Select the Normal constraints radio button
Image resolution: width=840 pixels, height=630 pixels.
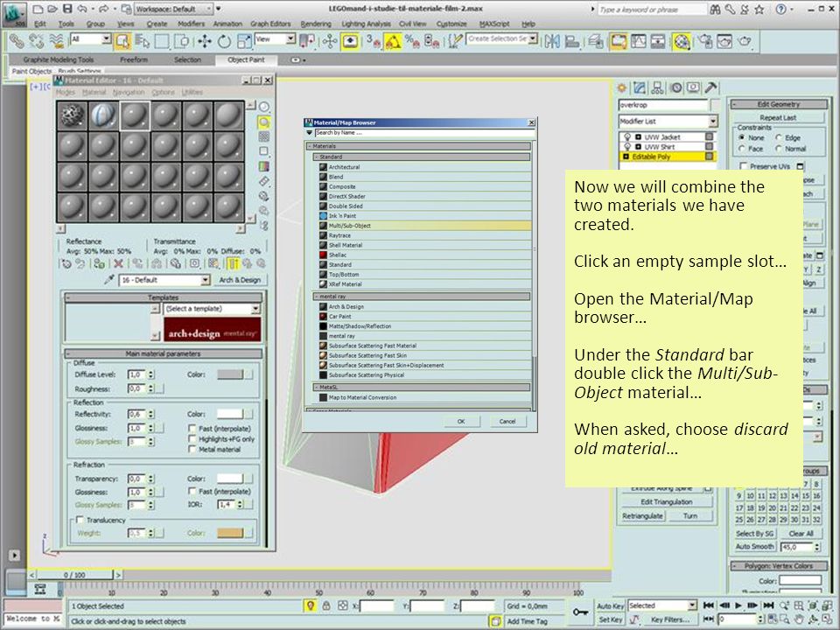pyautogui.click(x=779, y=149)
